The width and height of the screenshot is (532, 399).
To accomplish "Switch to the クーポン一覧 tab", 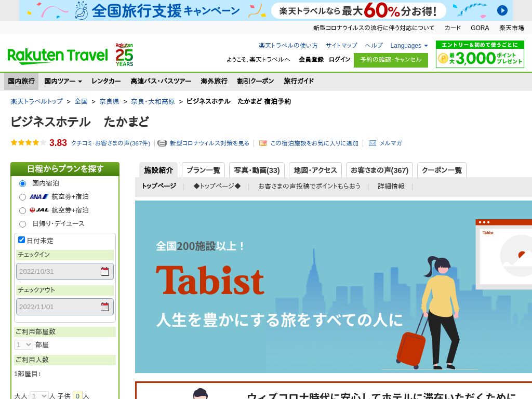I will 442,170.
